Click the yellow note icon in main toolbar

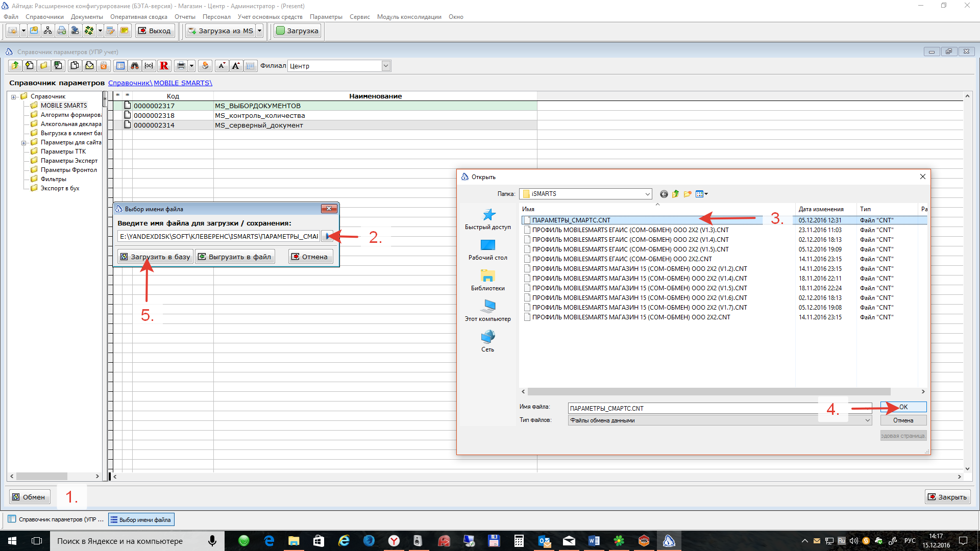tap(124, 31)
